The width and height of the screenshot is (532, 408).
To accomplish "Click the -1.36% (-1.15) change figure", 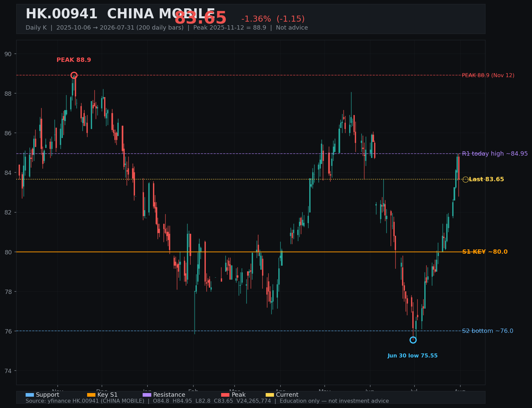I will tap(273, 19).
